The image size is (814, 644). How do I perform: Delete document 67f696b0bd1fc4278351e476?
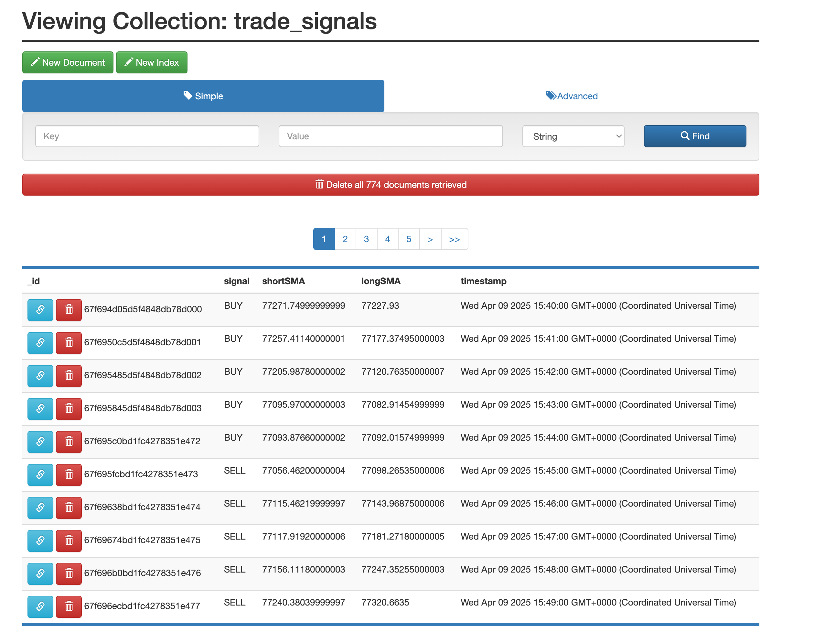tap(69, 574)
